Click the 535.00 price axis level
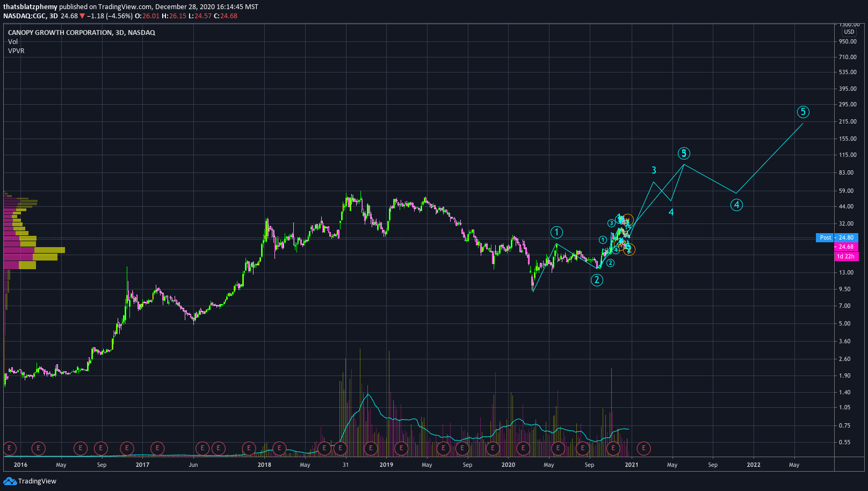The image size is (868, 491). (x=848, y=72)
